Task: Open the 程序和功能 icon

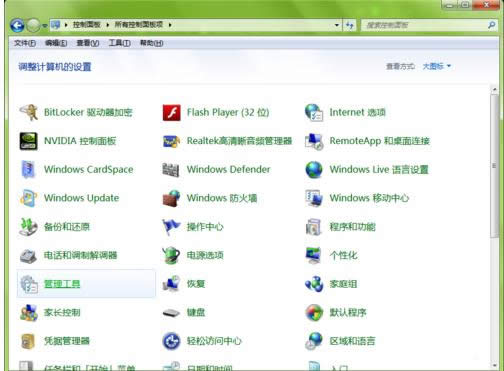Action: [x=314, y=227]
